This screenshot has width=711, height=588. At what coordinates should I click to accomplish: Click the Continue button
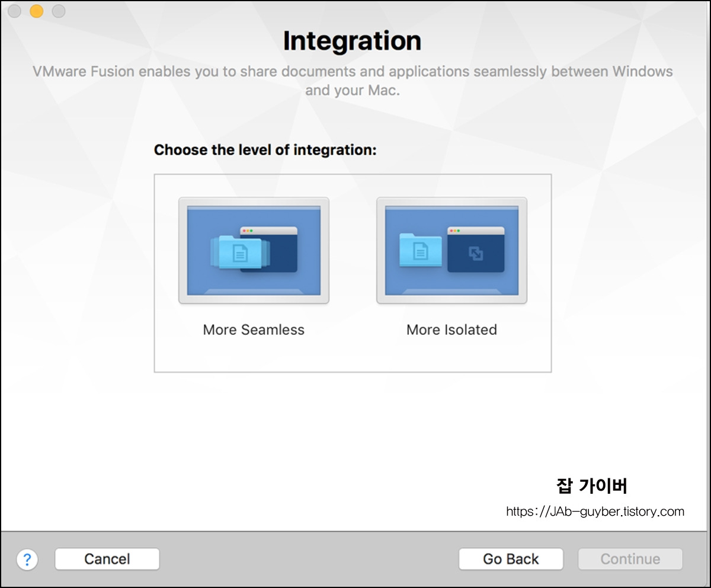point(629,558)
